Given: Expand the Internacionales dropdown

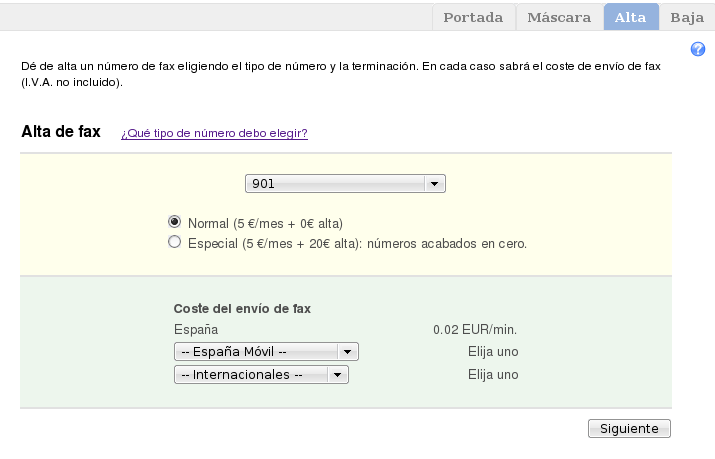Looking at the screenshot, I should 260,375.
